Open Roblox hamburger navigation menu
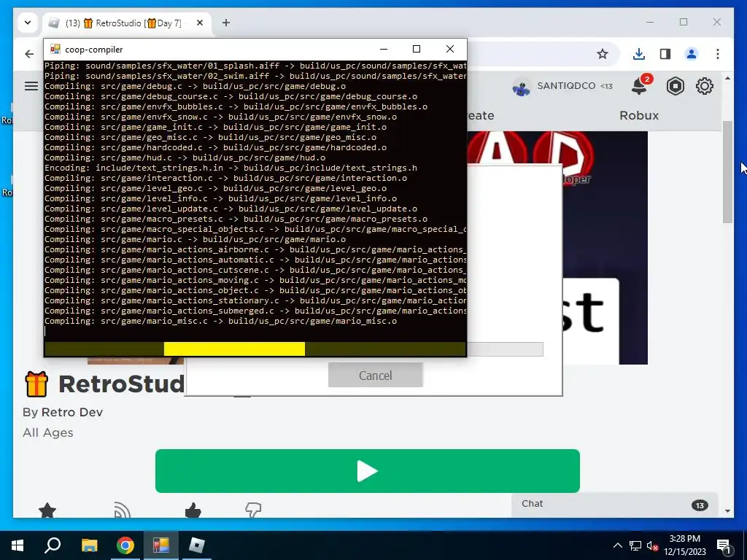This screenshot has height=560, width=747. coord(31,86)
